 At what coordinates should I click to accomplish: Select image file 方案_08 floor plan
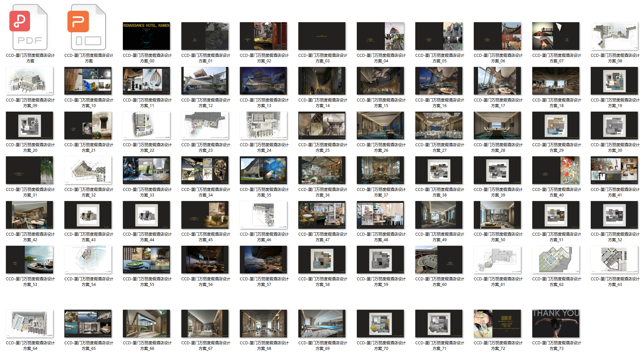[614, 36]
